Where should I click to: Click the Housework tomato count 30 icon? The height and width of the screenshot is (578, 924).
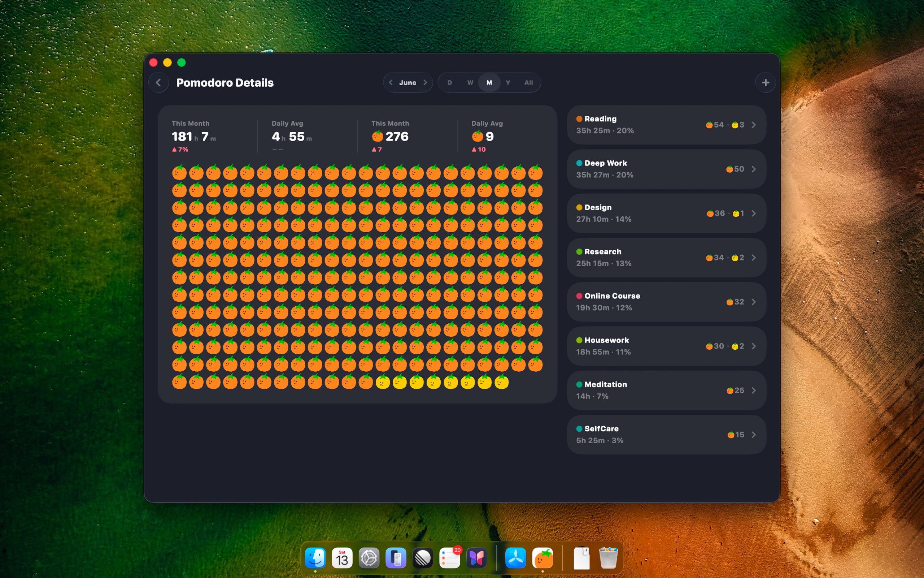[x=709, y=346]
